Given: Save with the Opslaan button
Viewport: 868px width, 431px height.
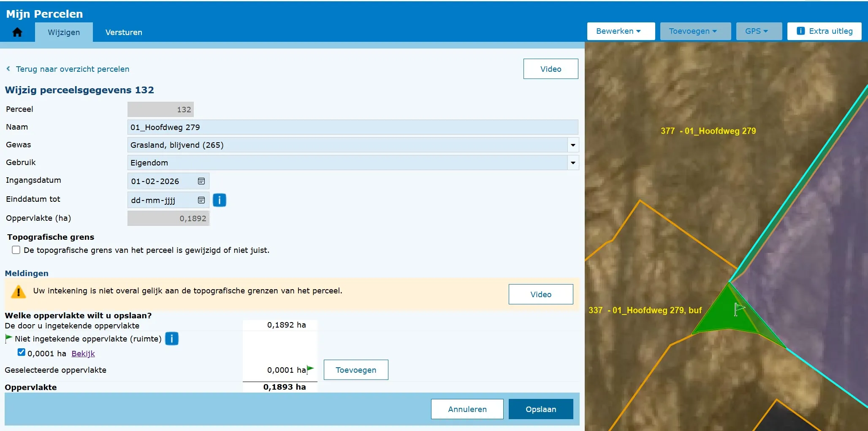Looking at the screenshot, I should [x=541, y=409].
